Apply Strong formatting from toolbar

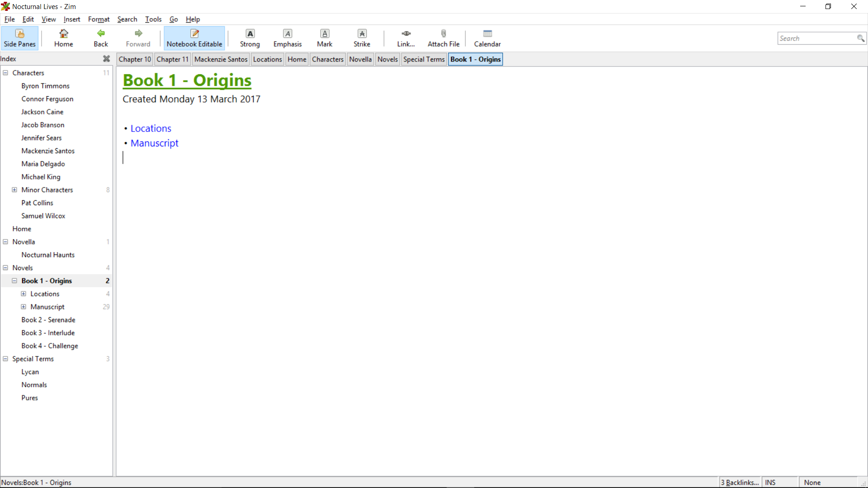click(x=250, y=38)
